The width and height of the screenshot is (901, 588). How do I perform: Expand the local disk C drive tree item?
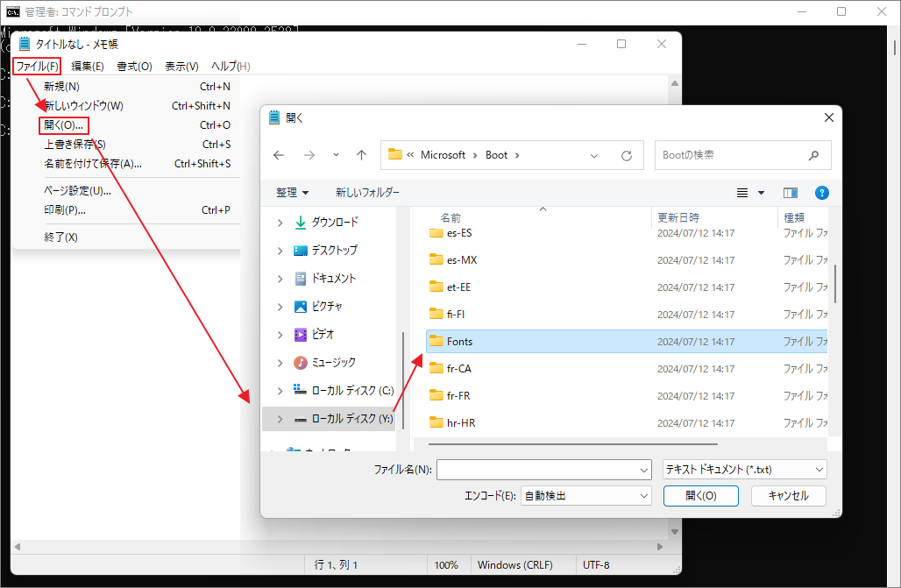[280, 389]
